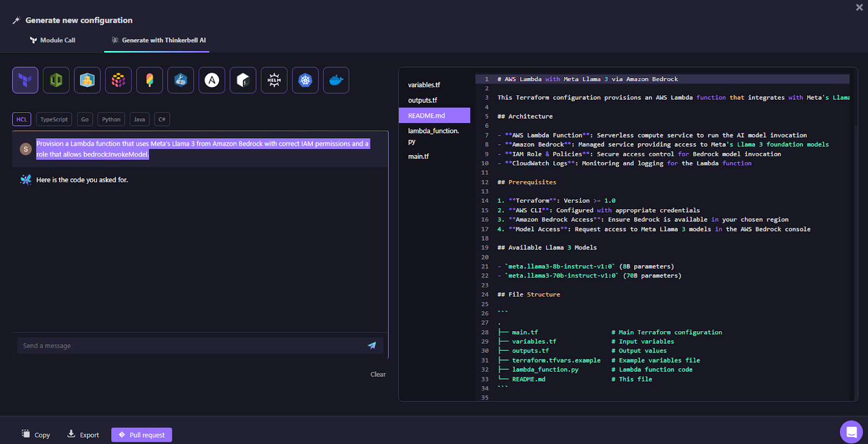Close the dialog with the X icon
Viewport: 868px width, 444px height.
[859, 7]
